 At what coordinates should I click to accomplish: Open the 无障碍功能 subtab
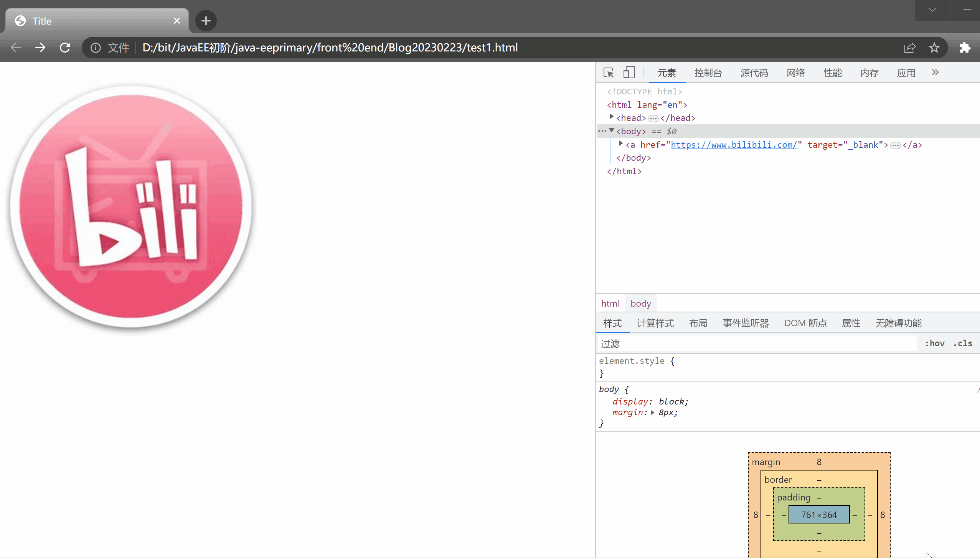click(899, 323)
